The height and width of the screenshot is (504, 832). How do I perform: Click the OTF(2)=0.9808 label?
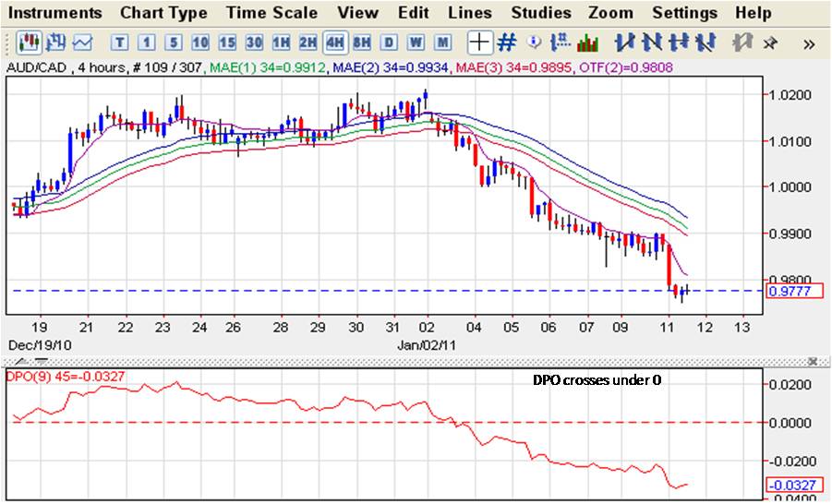point(626,67)
